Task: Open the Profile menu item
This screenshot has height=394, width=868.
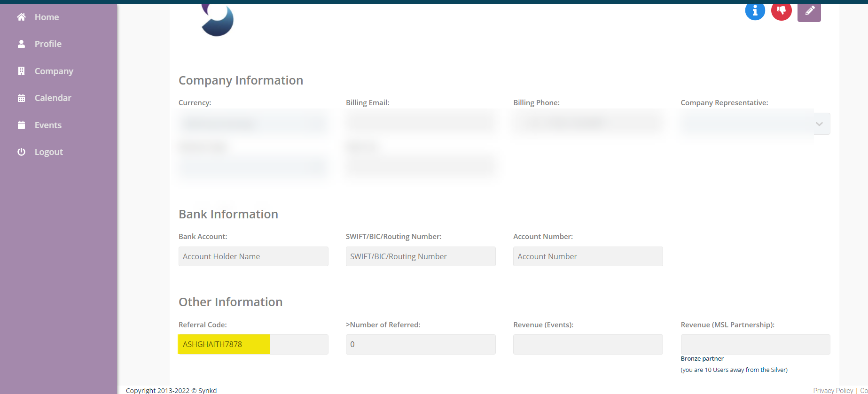Action: pyautogui.click(x=48, y=44)
